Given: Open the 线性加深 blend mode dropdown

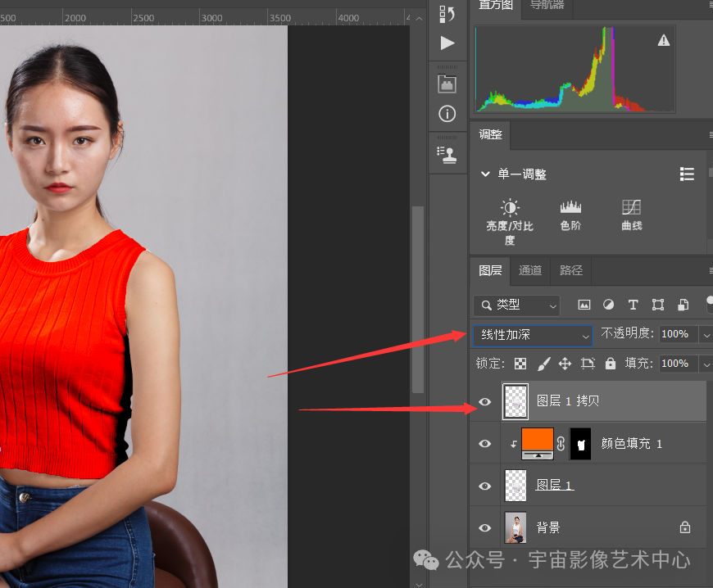Looking at the screenshot, I should point(533,336).
